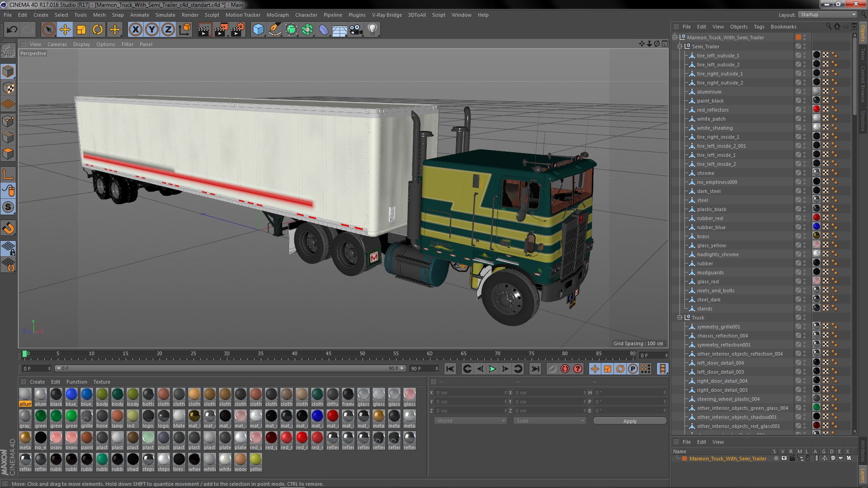The height and width of the screenshot is (488, 868).
Task: Toggle visibility dots for aluminium object
Action: (805, 92)
